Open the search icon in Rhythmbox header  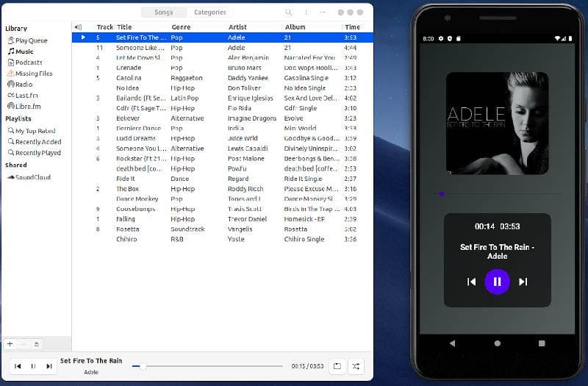coord(288,12)
